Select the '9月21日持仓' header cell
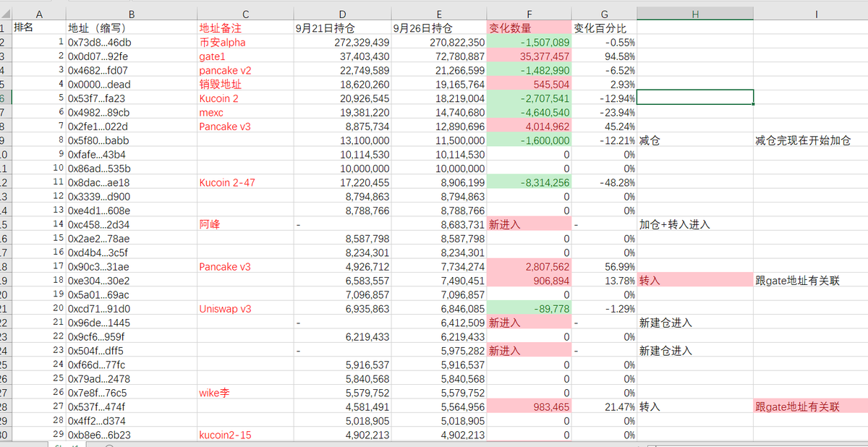The image size is (868, 447). pyautogui.click(x=342, y=27)
